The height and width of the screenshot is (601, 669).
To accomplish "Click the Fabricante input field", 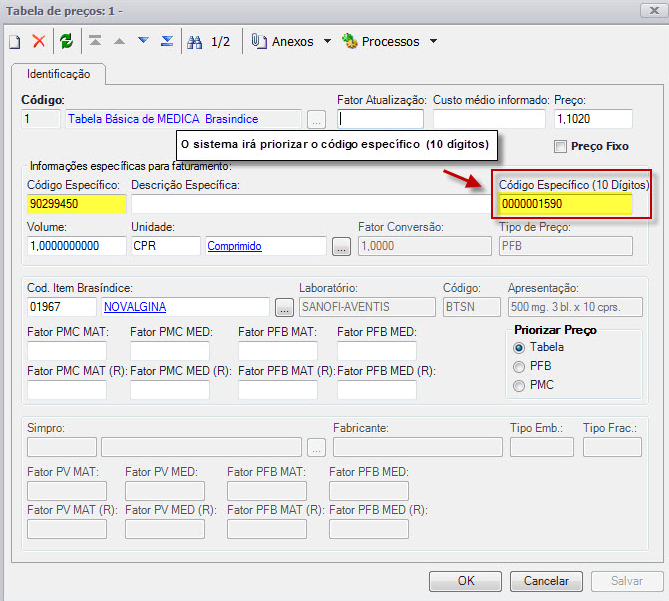I will pos(418,447).
